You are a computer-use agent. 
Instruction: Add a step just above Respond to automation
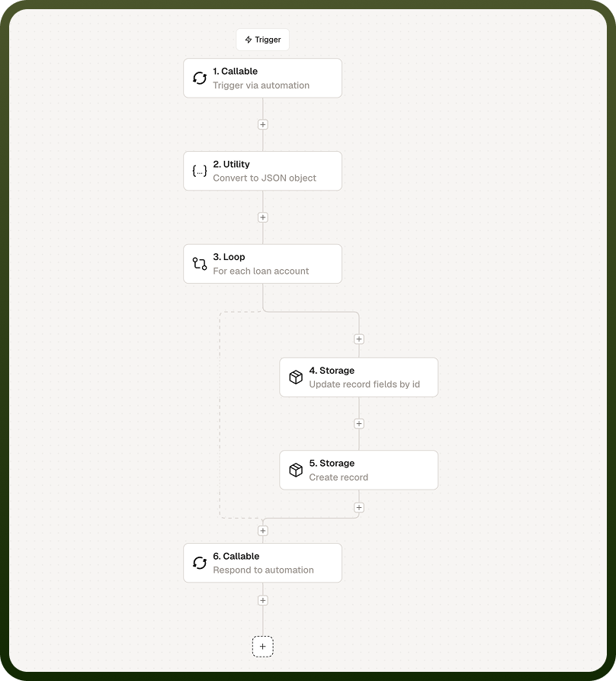tap(262, 531)
